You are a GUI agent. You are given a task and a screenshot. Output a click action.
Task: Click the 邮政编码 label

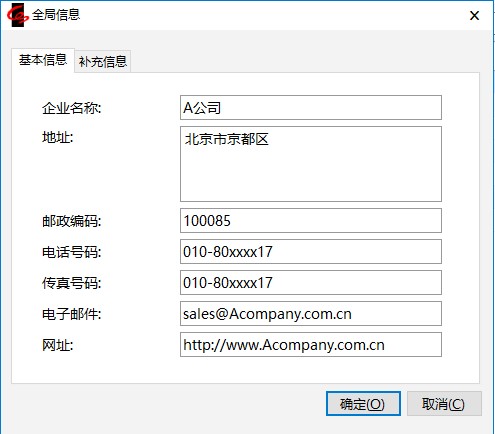[x=71, y=221]
